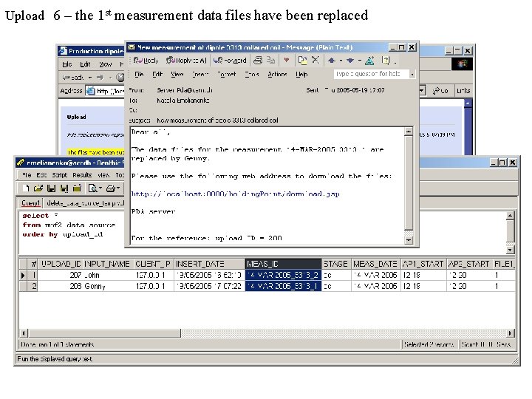Click the STAGE column header

(336, 264)
